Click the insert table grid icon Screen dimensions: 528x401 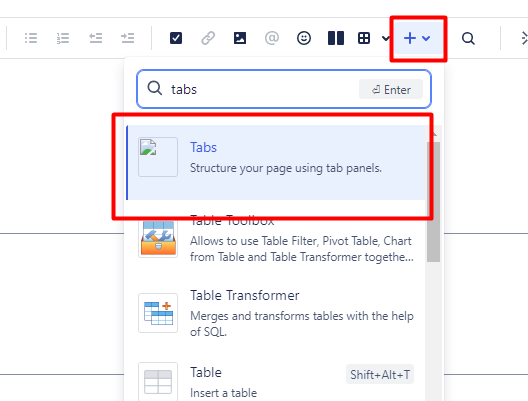[x=364, y=38]
